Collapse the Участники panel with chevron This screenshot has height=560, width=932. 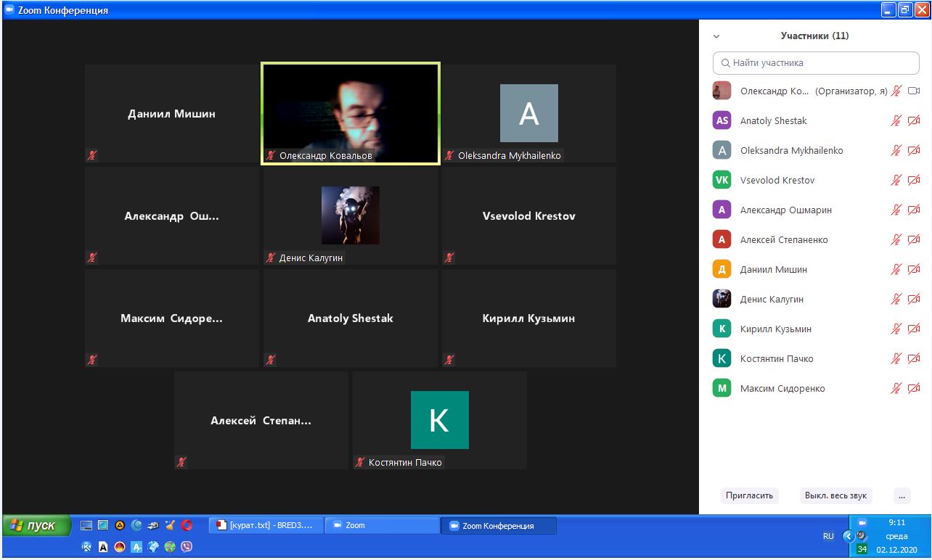pyautogui.click(x=716, y=36)
